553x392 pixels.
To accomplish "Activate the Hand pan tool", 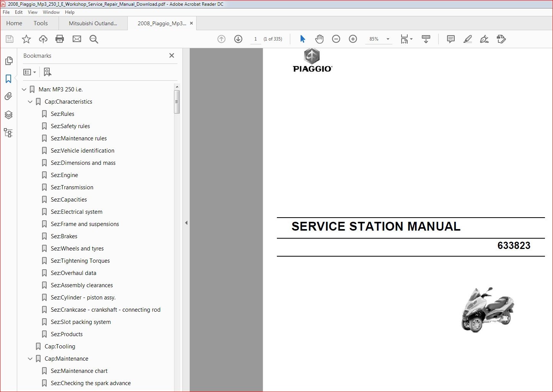I will (319, 39).
